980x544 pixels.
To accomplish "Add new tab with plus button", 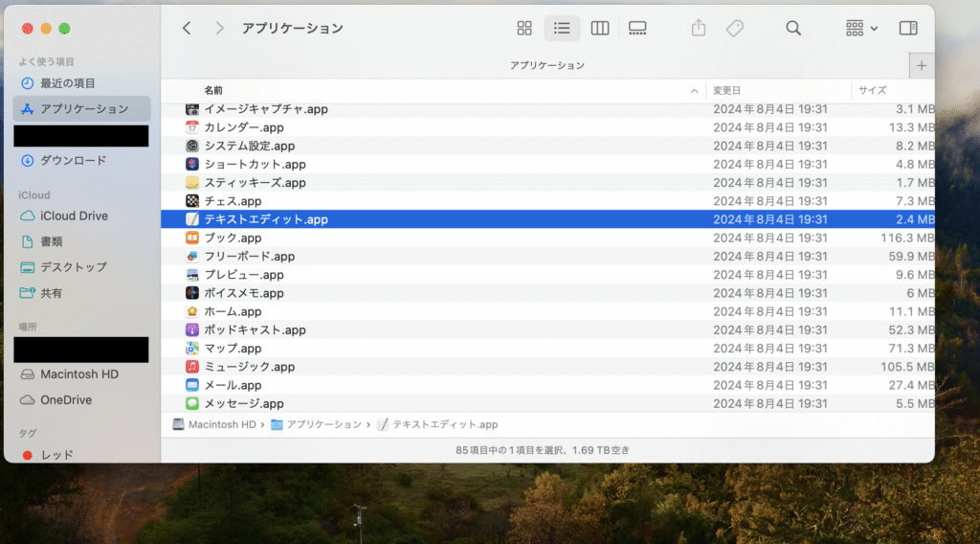I will pos(921,65).
